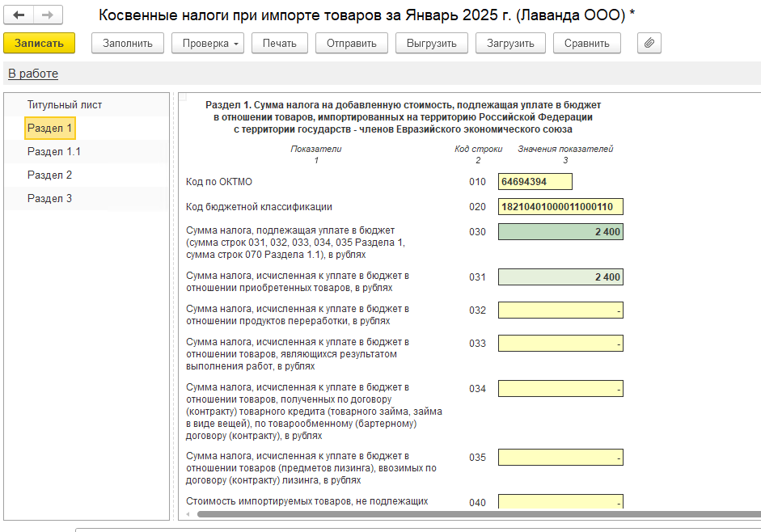Send the report with Отправить
This screenshot has width=761, height=532.
pos(351,43)
